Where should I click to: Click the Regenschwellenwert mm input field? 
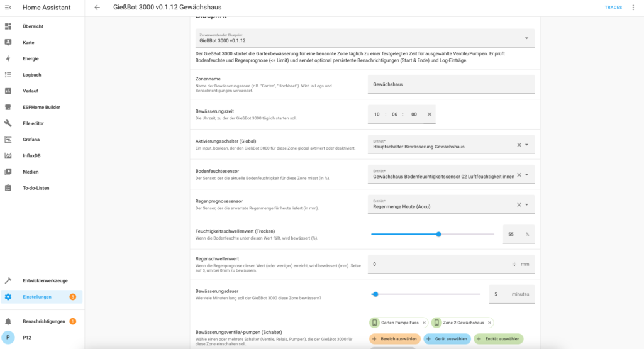pyautogui.click(x=451, y=264)
